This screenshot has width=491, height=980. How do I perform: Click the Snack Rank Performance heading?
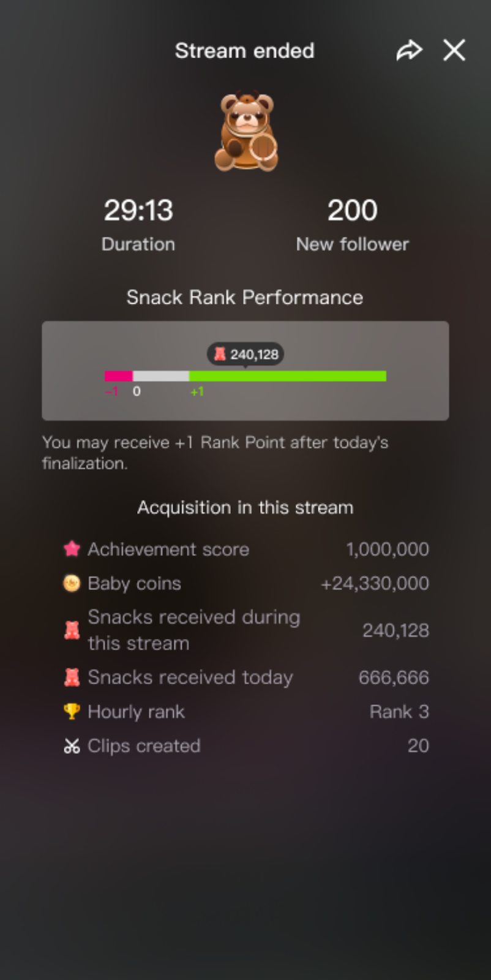[245, 298]
